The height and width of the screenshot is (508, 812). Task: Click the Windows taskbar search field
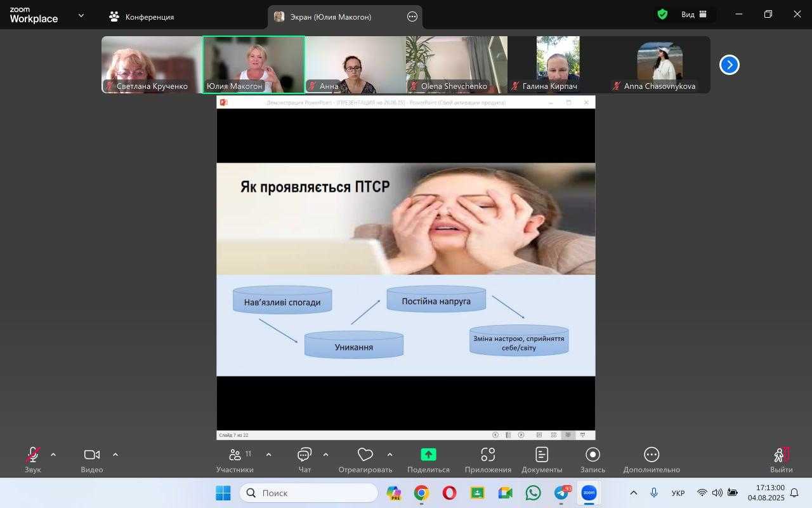pyautogui.click(x=309, y=493)
